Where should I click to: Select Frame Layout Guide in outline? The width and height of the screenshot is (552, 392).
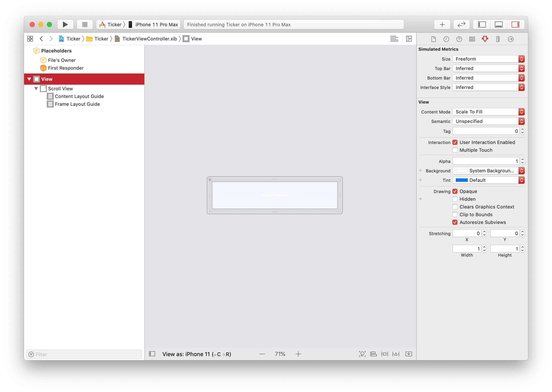tap(77, 104)
